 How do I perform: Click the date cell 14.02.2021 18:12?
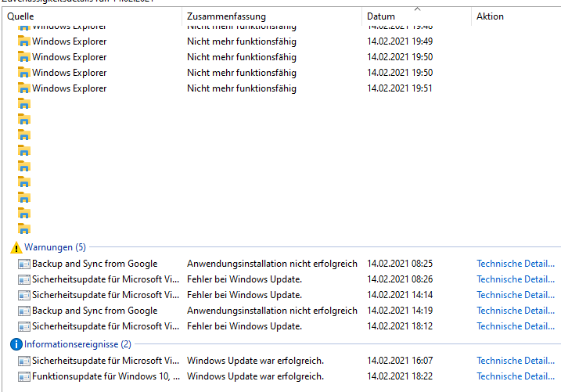tap(400, 326)
